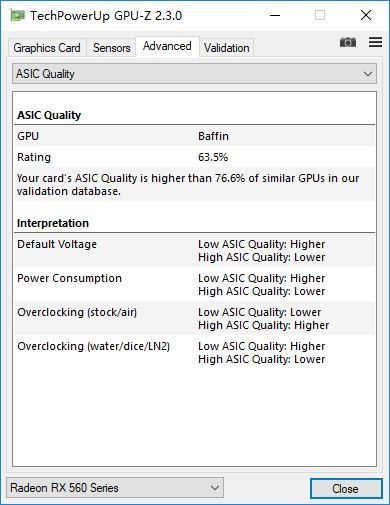The height and width of the screenshot is (505, 390).
Task: Go to the Validation tab
Action: click(227, 48)
